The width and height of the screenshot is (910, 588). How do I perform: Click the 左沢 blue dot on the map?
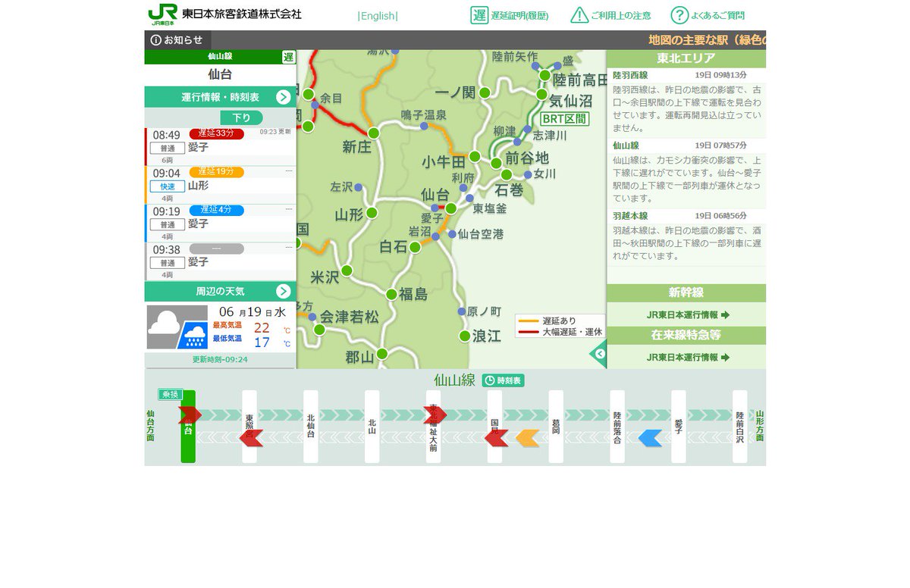(x=358, y=187)
